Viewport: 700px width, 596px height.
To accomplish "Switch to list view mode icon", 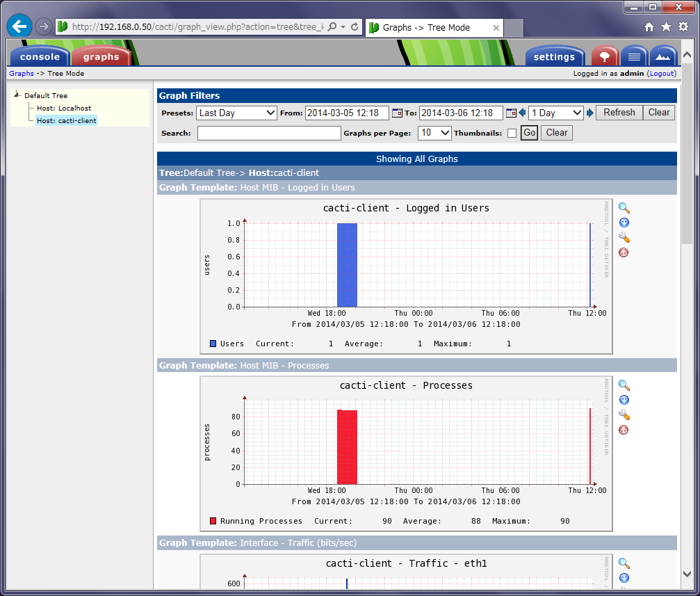I will coord(634,57).
